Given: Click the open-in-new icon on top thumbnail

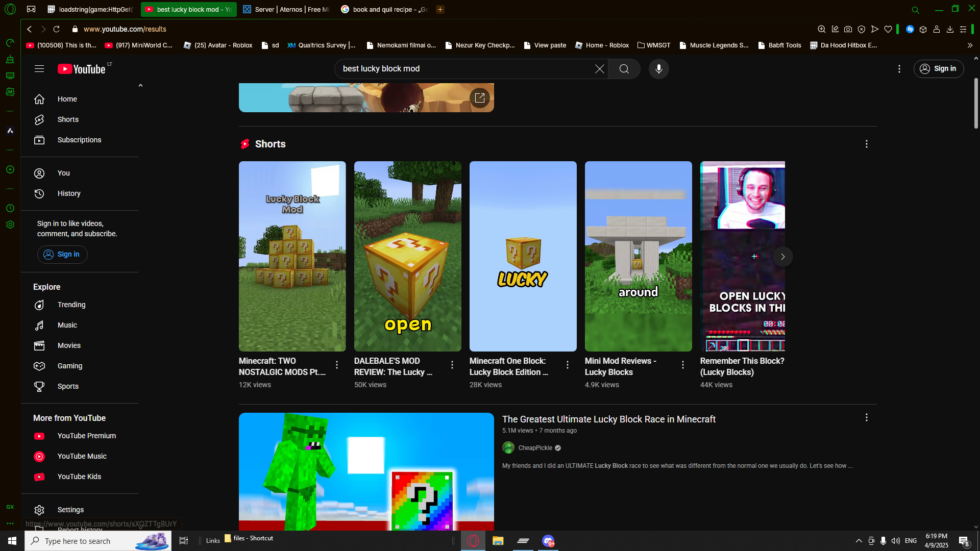Looking at the screenshot, I should [x=480, y=98].
